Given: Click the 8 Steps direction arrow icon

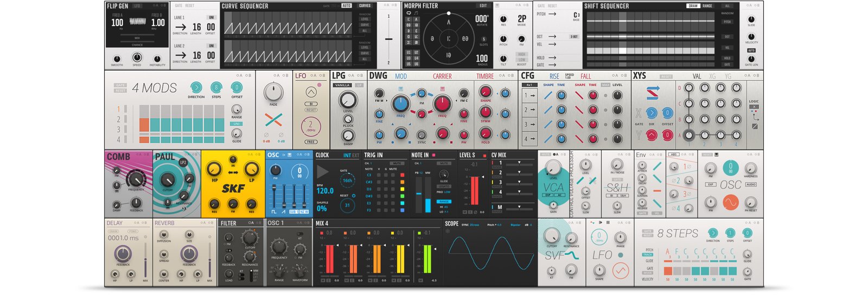Looking at the screenshot, I should point(712,233).
